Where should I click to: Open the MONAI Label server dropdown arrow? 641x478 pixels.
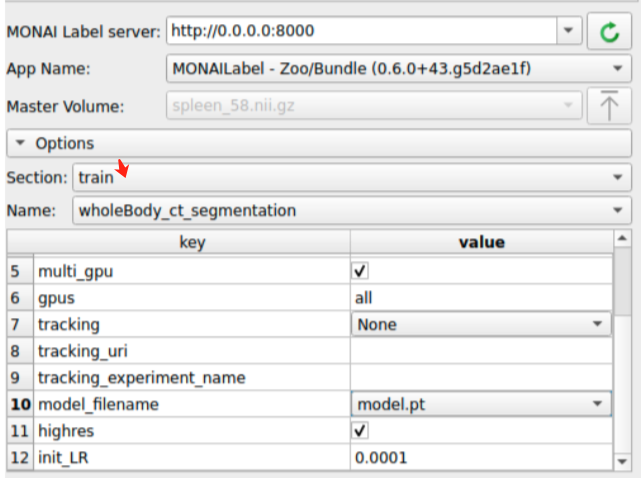coord(569,31)
